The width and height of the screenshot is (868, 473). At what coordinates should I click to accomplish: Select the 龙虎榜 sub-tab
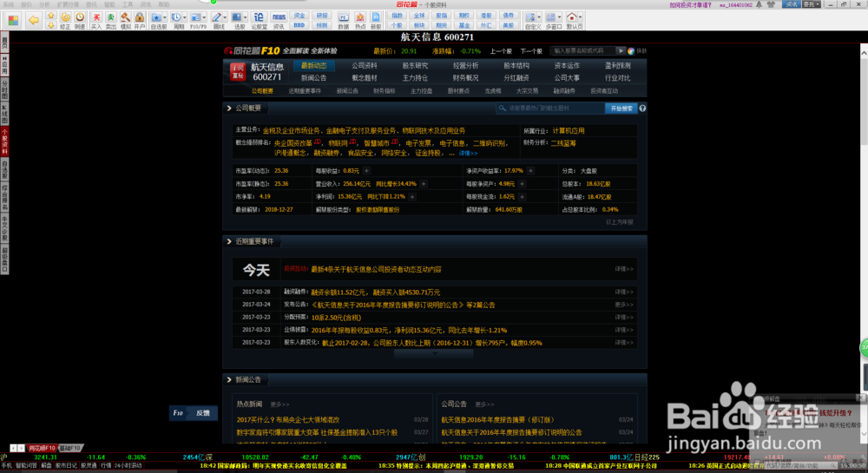[x=493, y=91]
